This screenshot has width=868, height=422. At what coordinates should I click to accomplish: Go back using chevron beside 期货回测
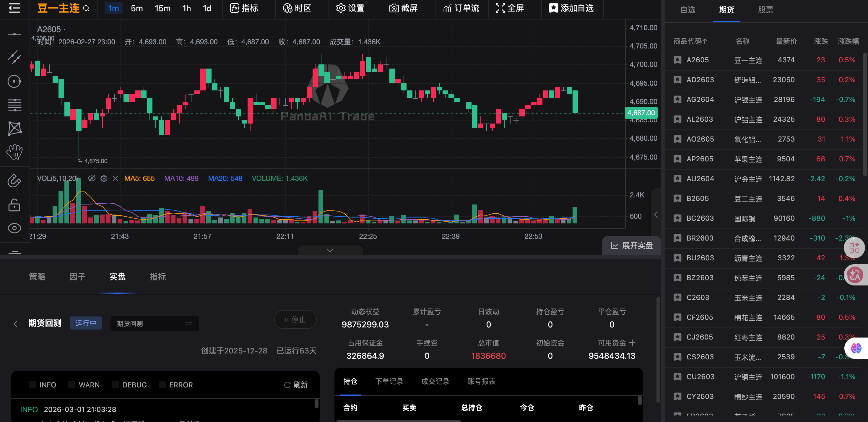pos(15,324)
